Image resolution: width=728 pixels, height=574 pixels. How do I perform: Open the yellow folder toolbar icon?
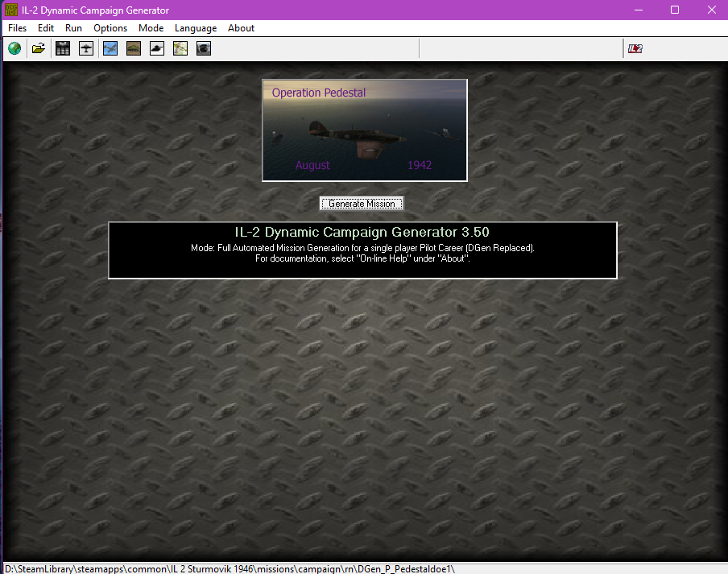(x=39, y=48)
